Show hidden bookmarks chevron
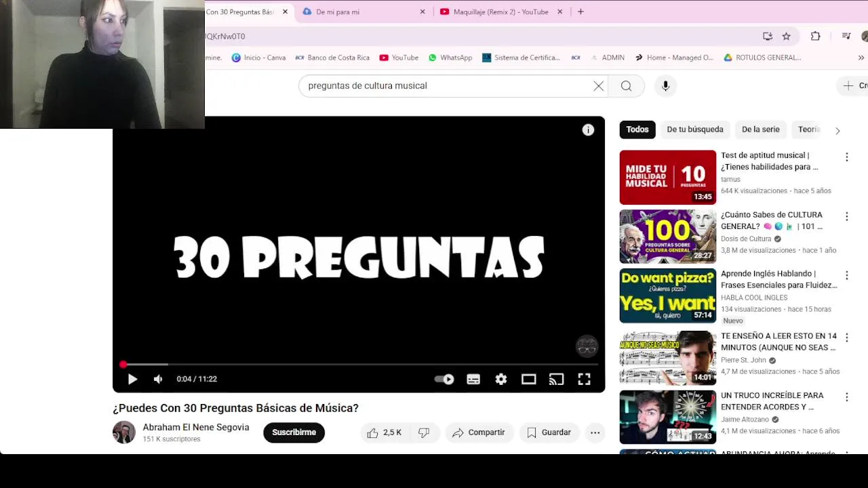The height and width of the screenshot is (488, 868). click(861, 58)
